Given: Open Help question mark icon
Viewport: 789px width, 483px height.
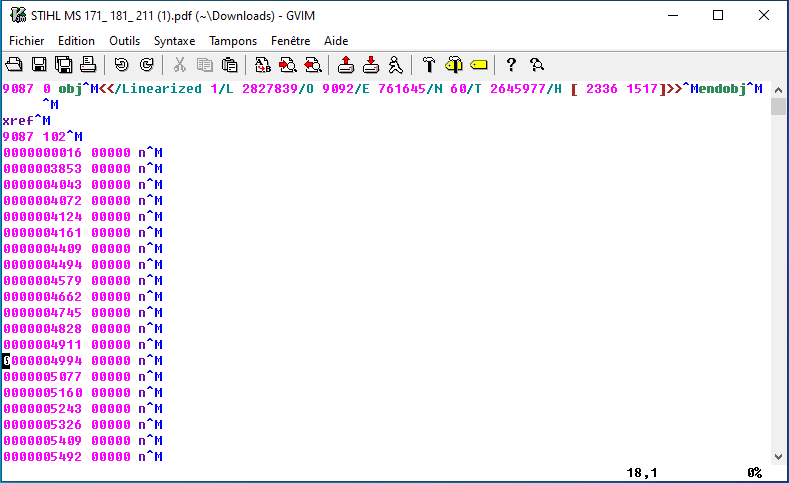Looking at the screenshot, I should coord(511,65).
